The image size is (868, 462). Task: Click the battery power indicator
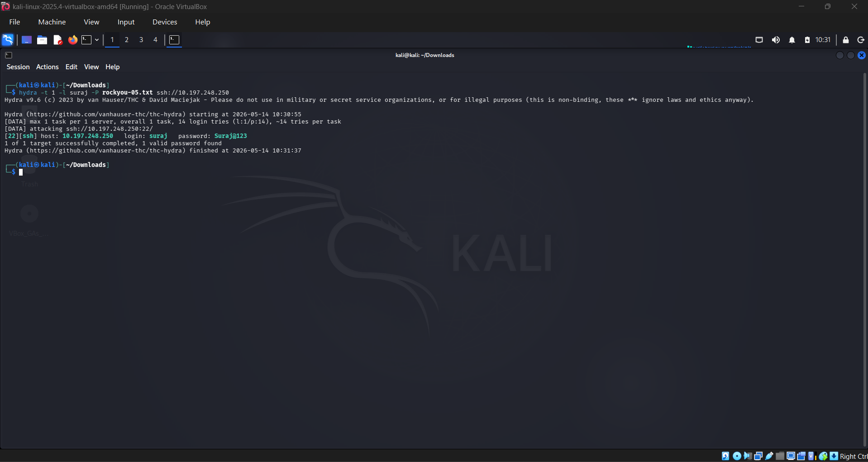click(x=807, y=40)
